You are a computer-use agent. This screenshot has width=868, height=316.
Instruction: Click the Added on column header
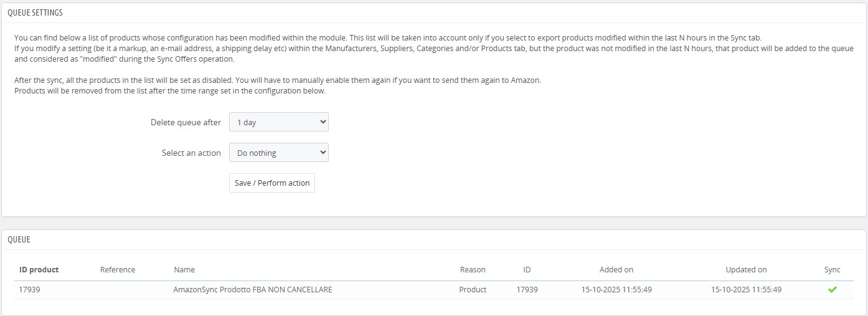616,269
